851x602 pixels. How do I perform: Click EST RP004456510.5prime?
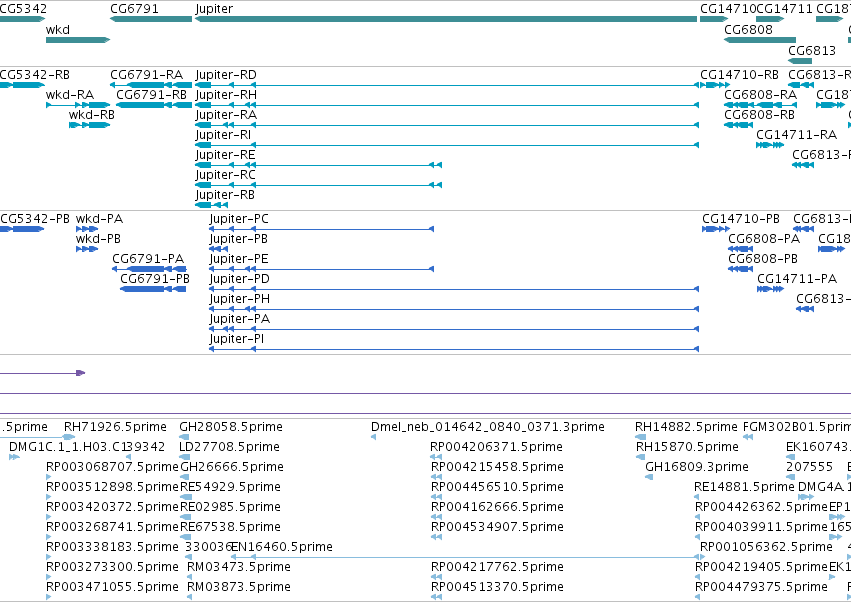tap(497, 487)
